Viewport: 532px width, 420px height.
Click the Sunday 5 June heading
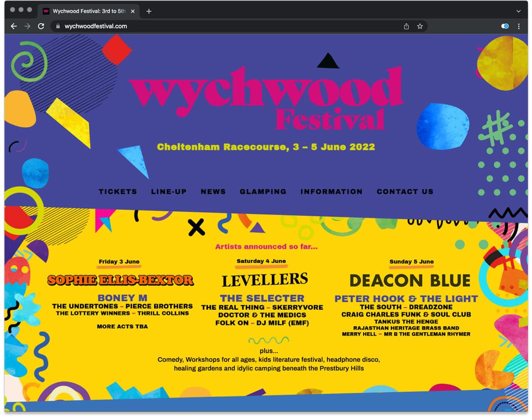(412, 261)
